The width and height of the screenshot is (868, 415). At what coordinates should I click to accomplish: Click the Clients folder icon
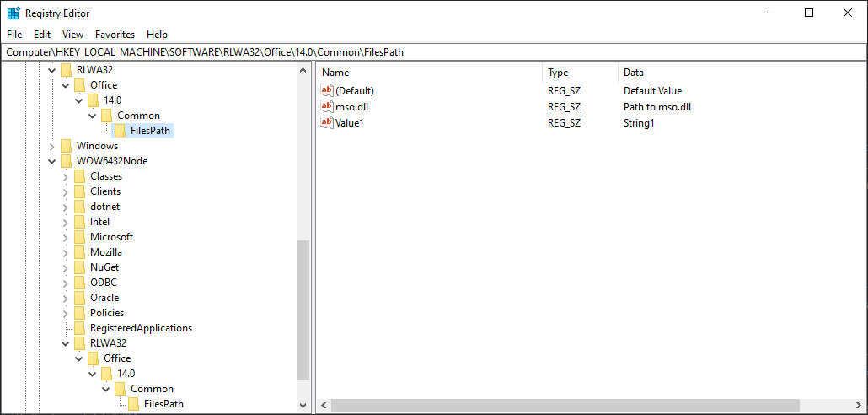[80, 191]
